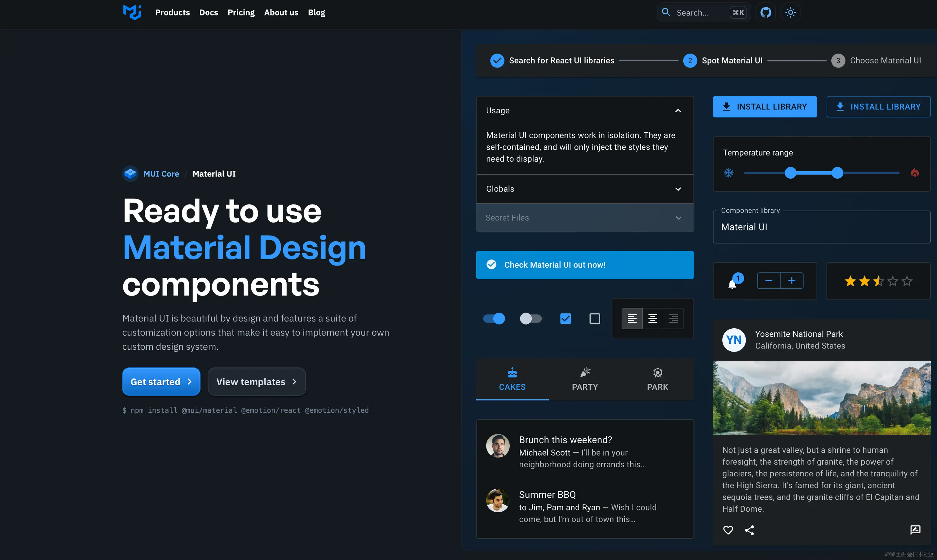Open the Summer BBQ message

point(585,506)
